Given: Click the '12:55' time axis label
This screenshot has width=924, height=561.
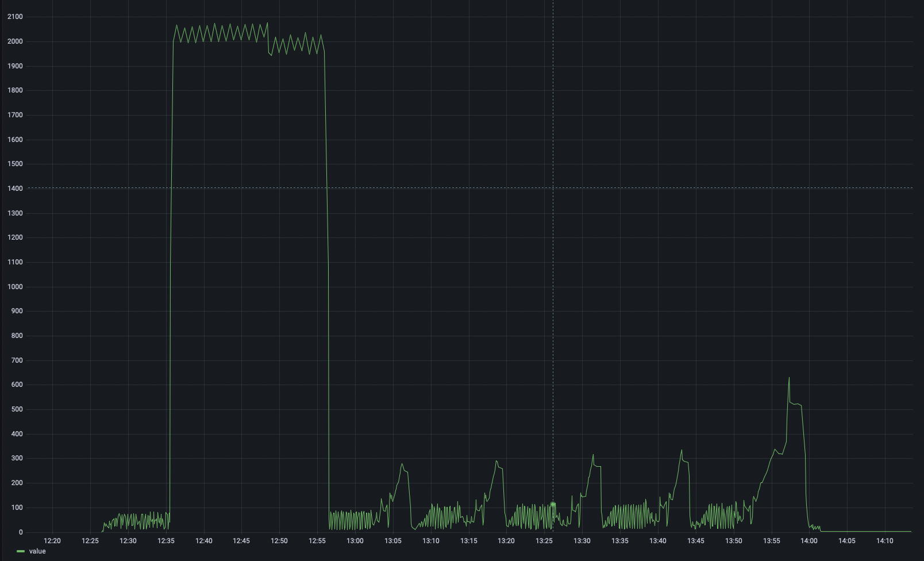Looking at the screenshot, I should 317,541.
